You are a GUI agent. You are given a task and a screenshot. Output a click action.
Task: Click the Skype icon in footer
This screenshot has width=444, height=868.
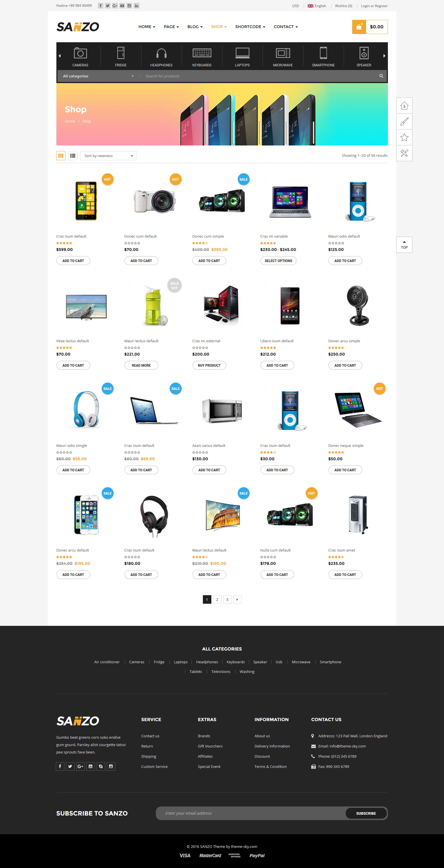101,766
